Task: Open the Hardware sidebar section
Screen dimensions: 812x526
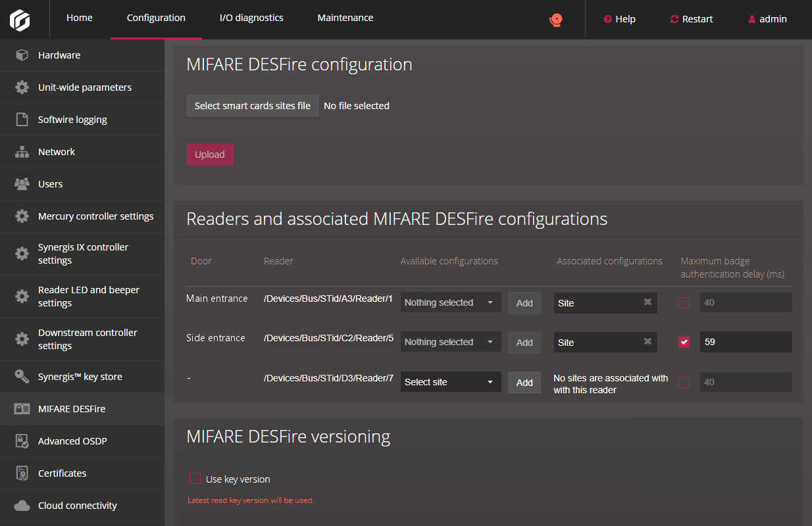Action: click(x=59, y=55)
